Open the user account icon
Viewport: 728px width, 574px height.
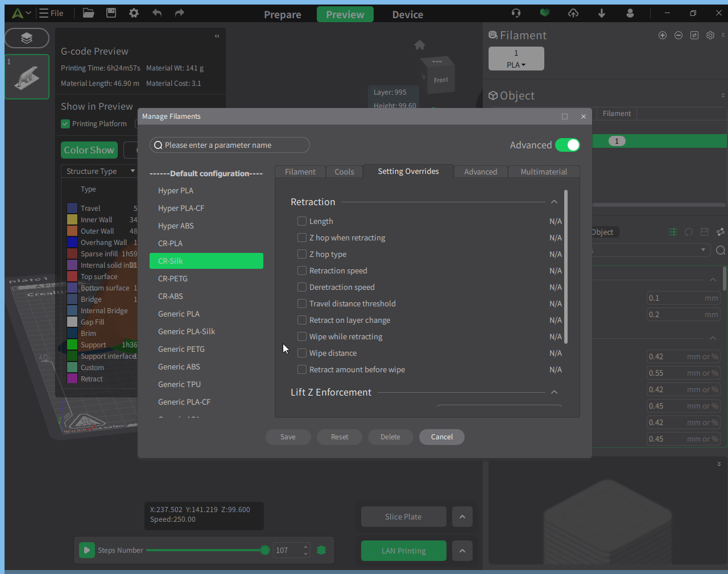point(630,13)
